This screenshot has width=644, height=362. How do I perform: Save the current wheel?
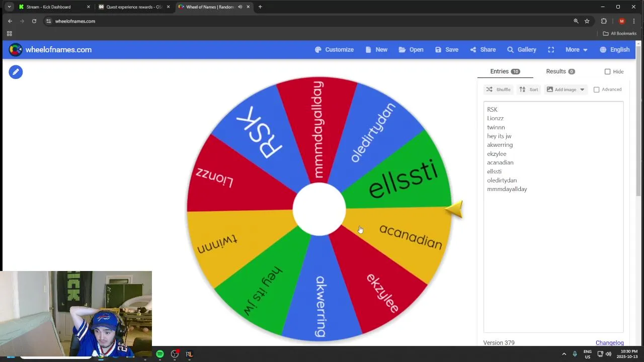[x=447, y=50]
